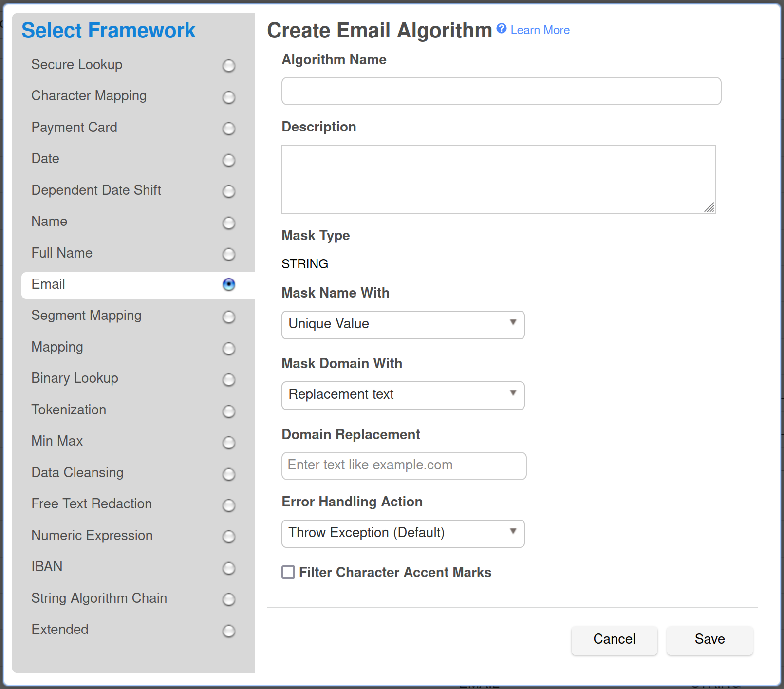784x689 pixels.
Task: Choose the Payment Card framework radio
Action: click(228, 129)
